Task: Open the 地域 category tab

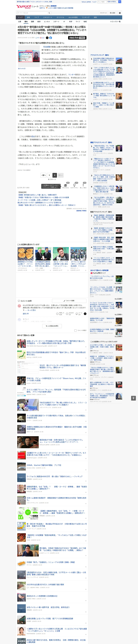Action: coord(85,21)
